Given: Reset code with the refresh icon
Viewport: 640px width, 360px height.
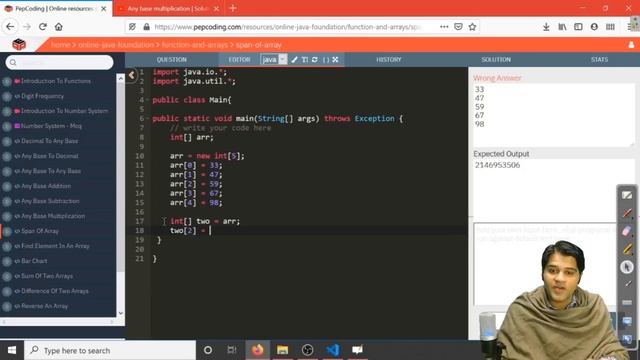Looking at the screenshot, I should [x=315, y=60].
